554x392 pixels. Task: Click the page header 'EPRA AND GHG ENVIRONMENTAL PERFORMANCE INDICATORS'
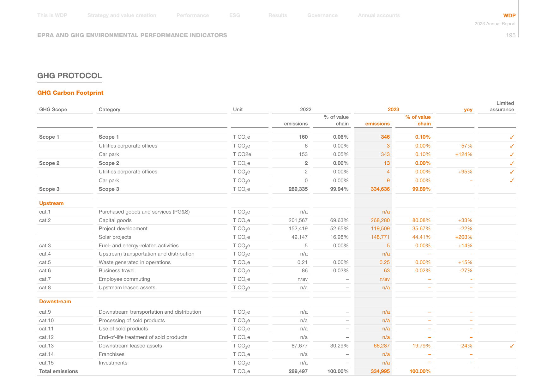(132, 35)
